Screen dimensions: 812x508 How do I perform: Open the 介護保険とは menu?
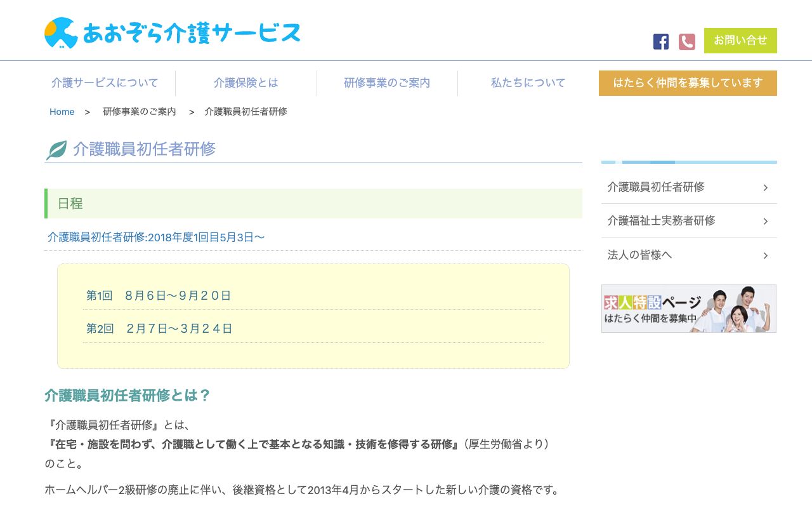pyautogui.click(x=246, y=83)
